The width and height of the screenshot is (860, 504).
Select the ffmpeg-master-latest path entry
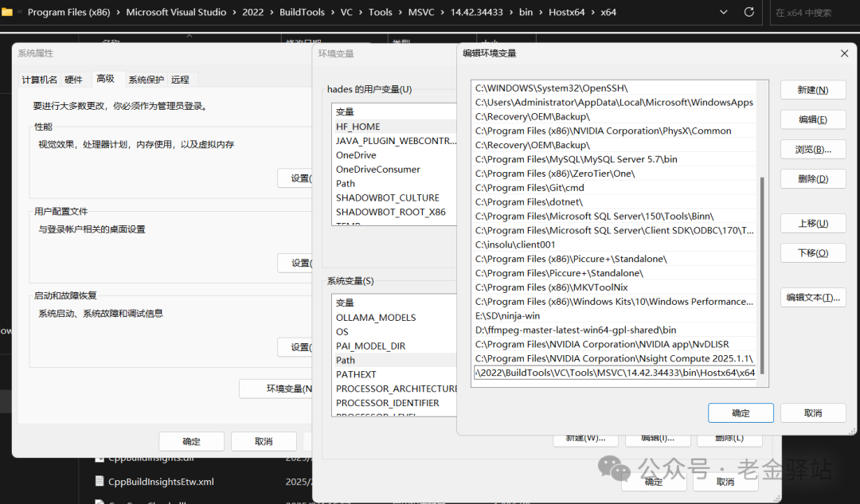tap(613, 330)
